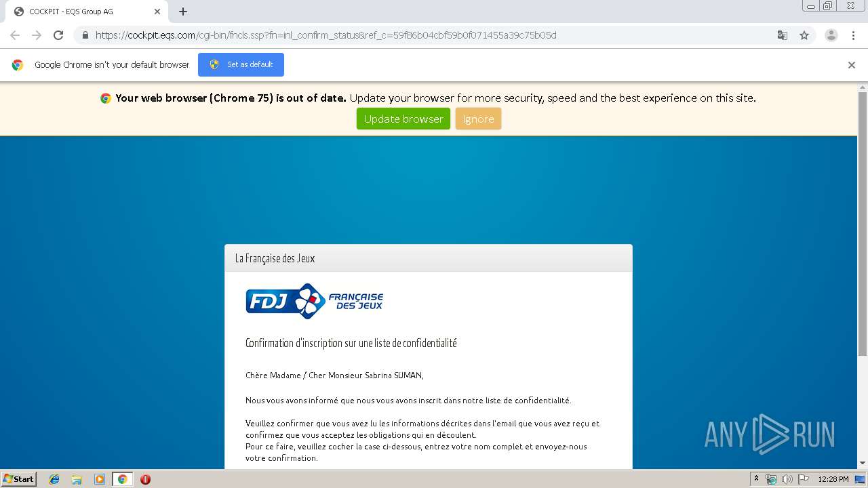
Task: Open the Chrome profile avatar icon
Action: 831,35
